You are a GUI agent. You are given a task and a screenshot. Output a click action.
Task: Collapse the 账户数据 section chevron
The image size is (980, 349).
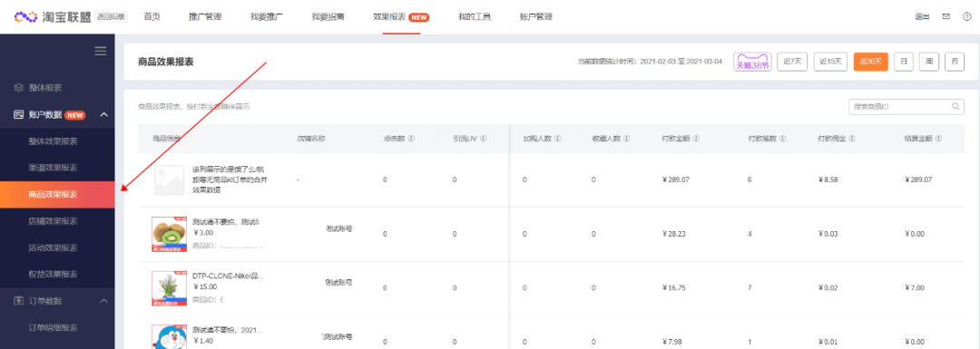(103, 115)
